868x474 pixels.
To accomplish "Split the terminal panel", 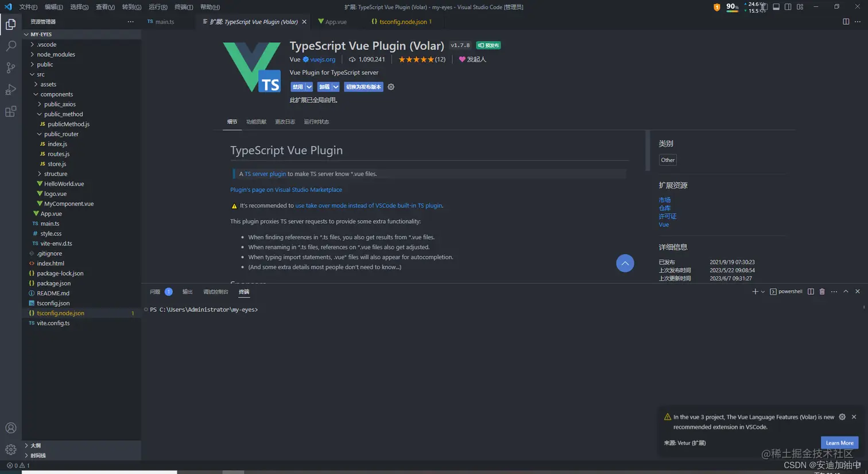I will (811, 292).
